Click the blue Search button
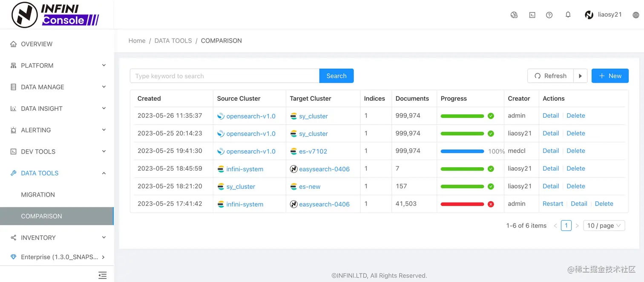 pyautogui.click(x=336, y=76)
